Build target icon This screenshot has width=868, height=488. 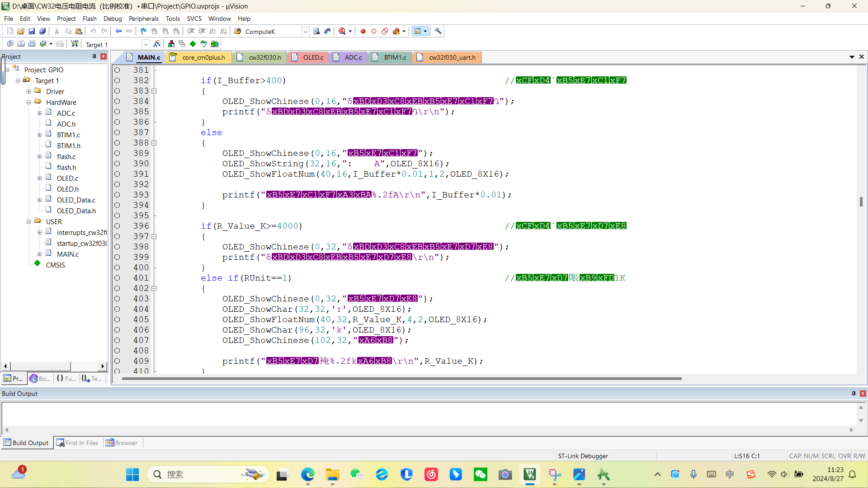[21, 44]
